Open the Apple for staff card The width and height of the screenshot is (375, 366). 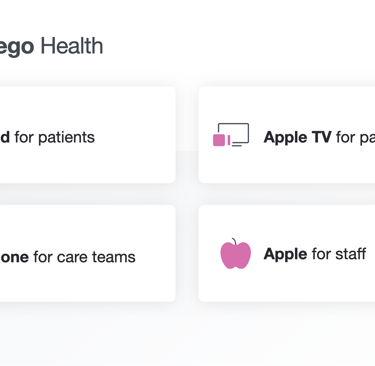[x=287, y=253]
